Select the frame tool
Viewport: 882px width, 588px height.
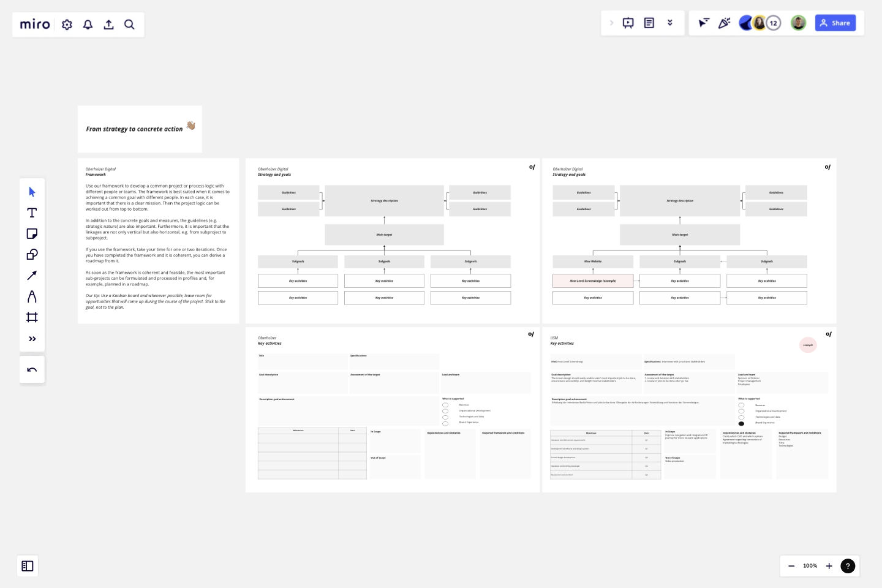pyautogui.click(x=32, y=317)
